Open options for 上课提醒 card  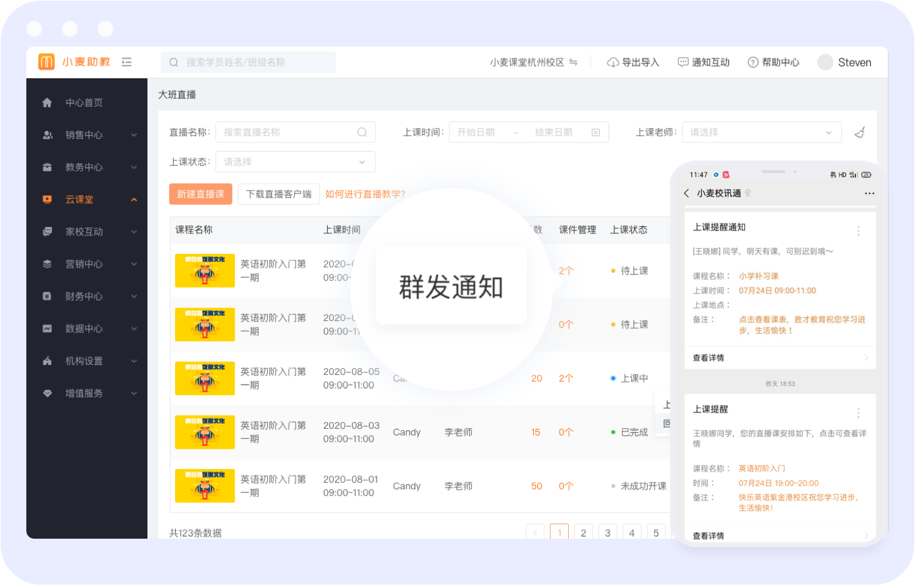coord(858,413)
